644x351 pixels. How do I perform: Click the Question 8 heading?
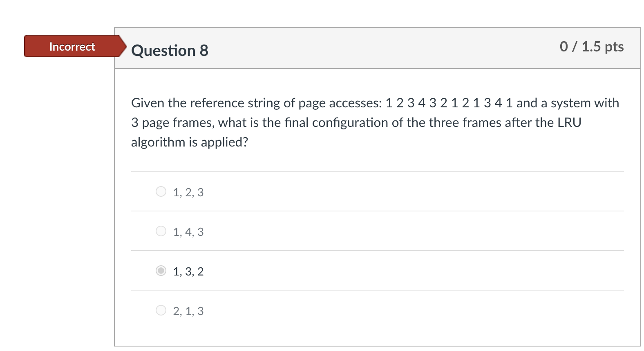coord(170,50)
